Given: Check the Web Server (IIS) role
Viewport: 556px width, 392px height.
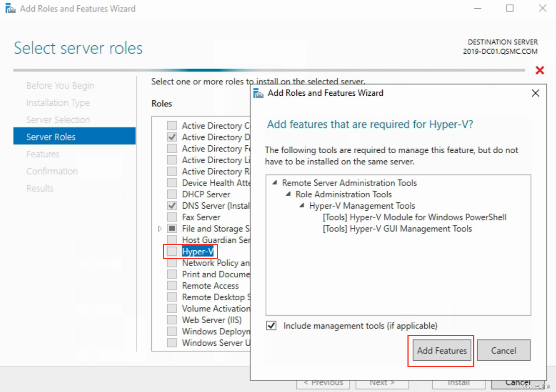Looking at the screenshot, I should [x=172, y=320].
